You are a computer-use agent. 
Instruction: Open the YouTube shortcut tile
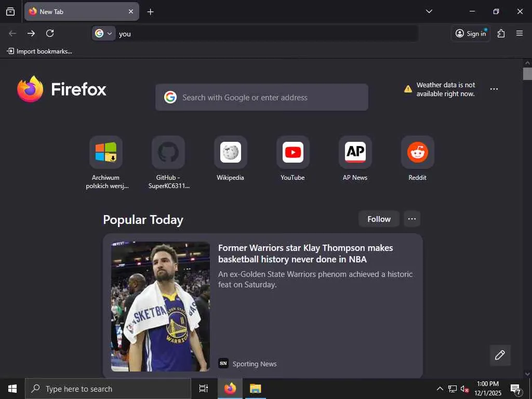click(x=293, y=158)
